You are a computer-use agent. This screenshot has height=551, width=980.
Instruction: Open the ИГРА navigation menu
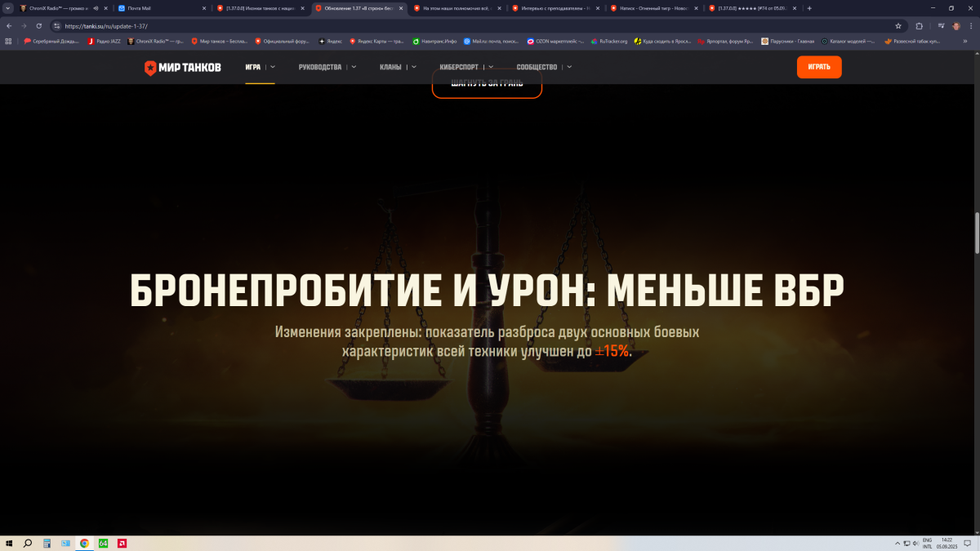[253, 67]
